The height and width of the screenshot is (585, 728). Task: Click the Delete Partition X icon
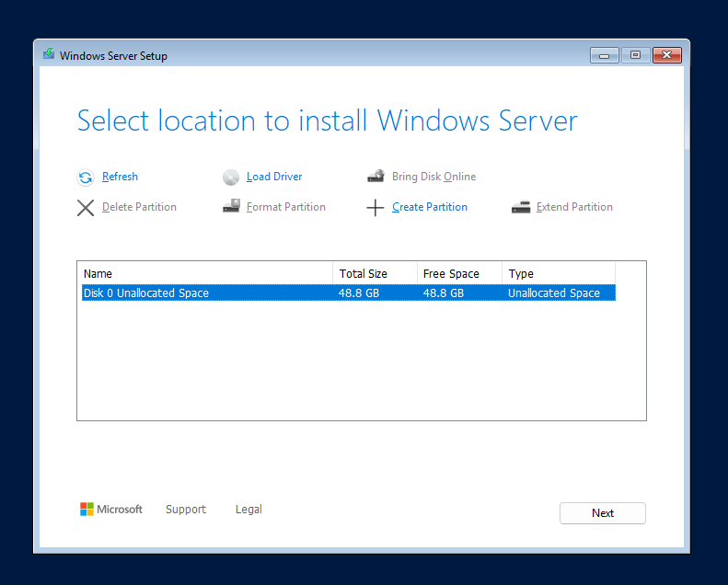pos(86,208)
